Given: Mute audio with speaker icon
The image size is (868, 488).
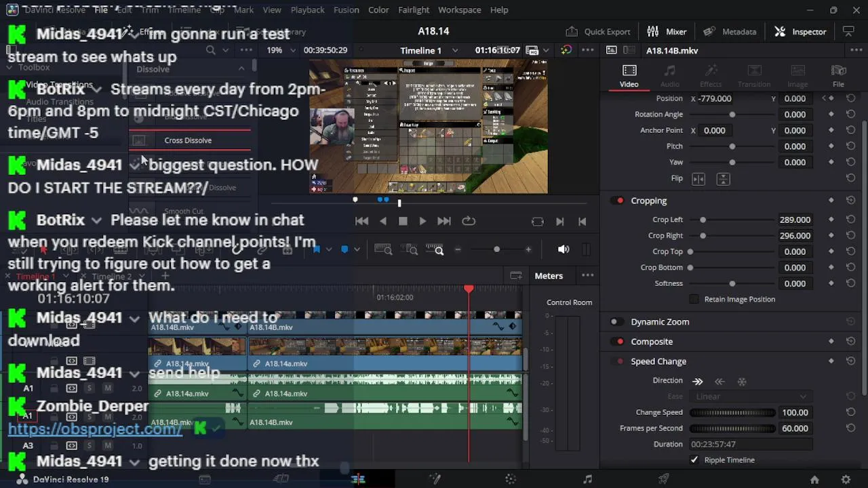Looking at the screenshot, I should point(564,249).
